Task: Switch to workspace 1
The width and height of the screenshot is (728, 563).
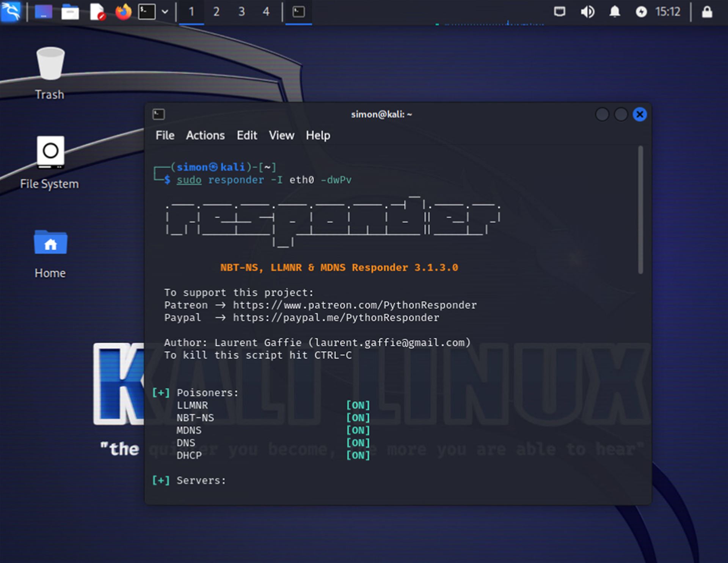Action: point(191,12)
